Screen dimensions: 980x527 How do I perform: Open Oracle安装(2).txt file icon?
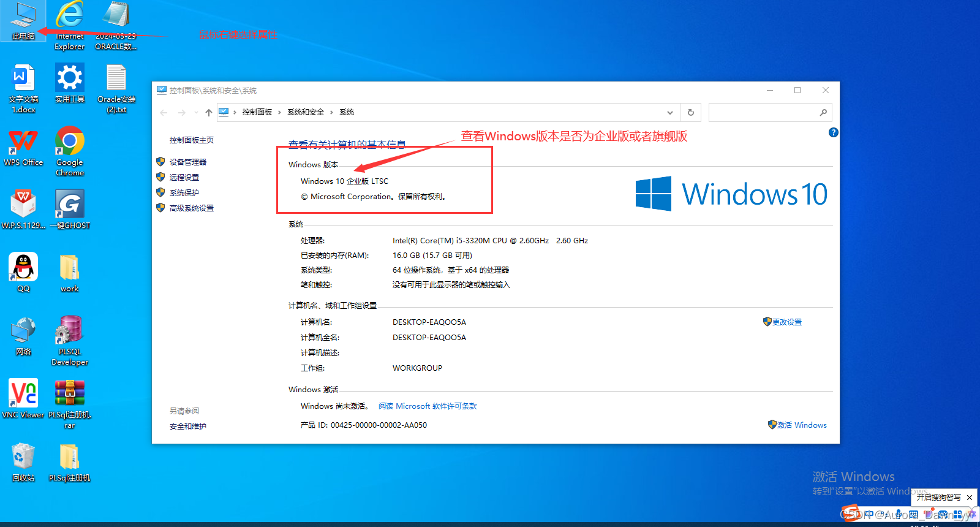(x=116, y=88)
